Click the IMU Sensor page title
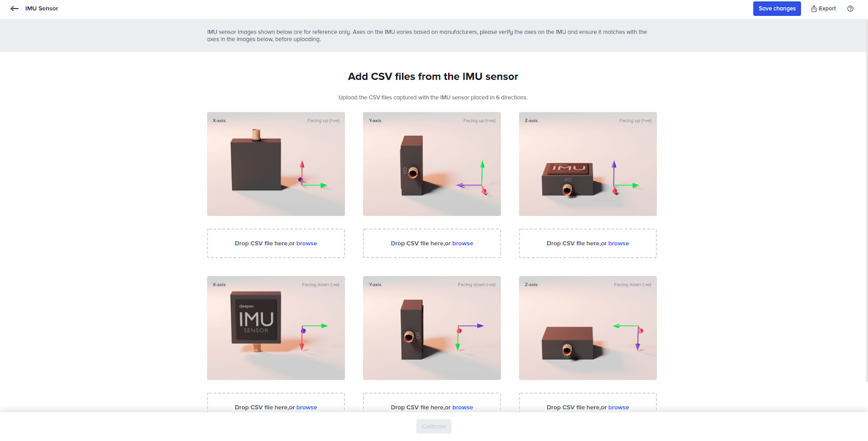Viewport: 868px width, 441px height. point(42,9)
